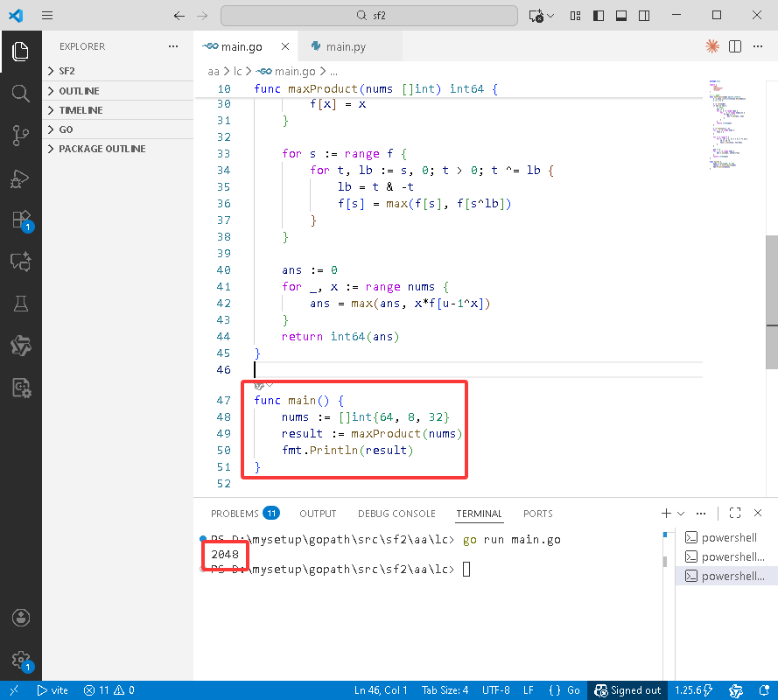Click the editor vertical scrollbar thumb
The height and width of the screenshot is (700, 778).
772,302
